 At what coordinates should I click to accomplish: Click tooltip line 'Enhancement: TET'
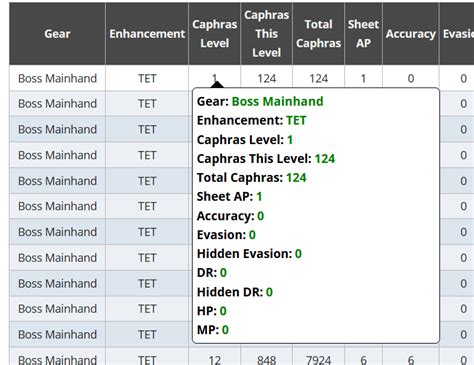(251, 120)
